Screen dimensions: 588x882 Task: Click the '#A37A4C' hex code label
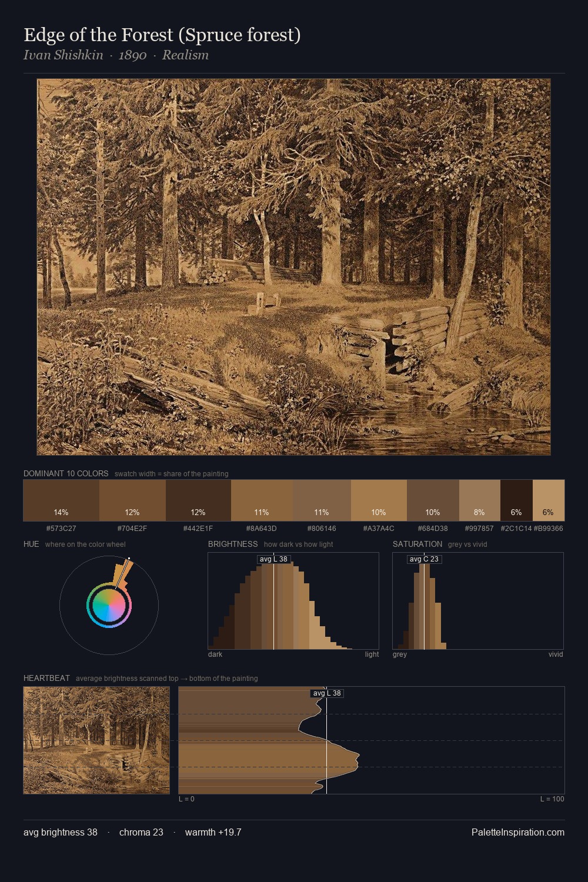(379, 529)
